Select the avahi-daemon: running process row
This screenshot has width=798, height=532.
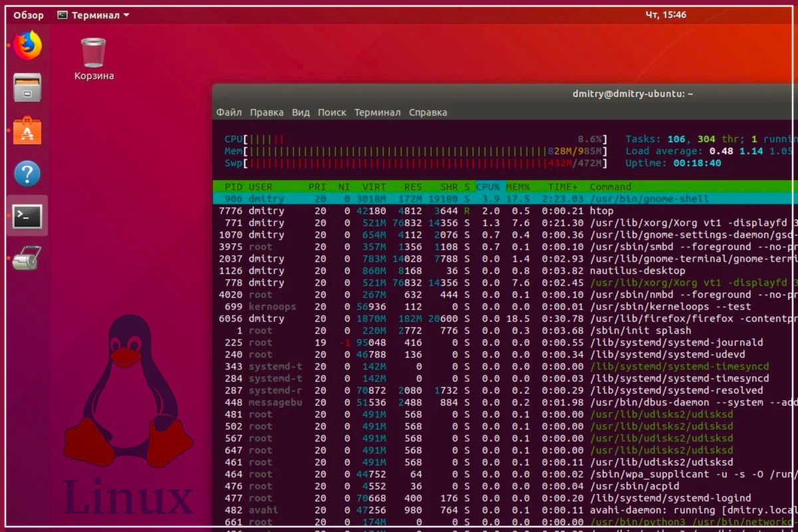505,510
